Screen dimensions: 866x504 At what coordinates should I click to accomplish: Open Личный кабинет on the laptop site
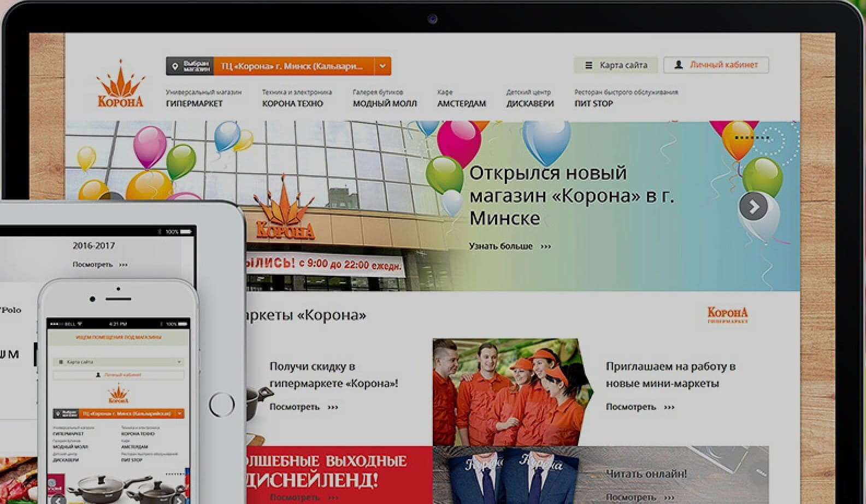click(716, 64)
